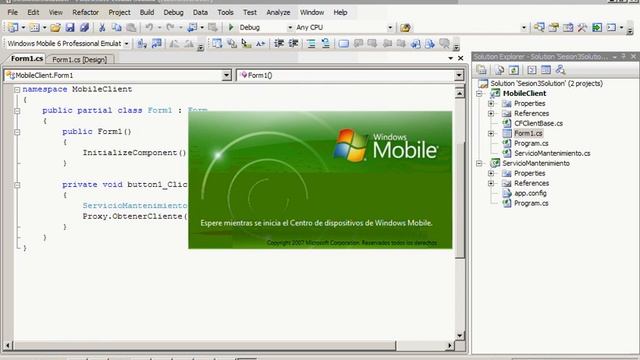Open the Toolbox hammer-and-wrench icon
Image resolution: width=640 pixels, height=360 pixels.
click(x=582, y=27)
